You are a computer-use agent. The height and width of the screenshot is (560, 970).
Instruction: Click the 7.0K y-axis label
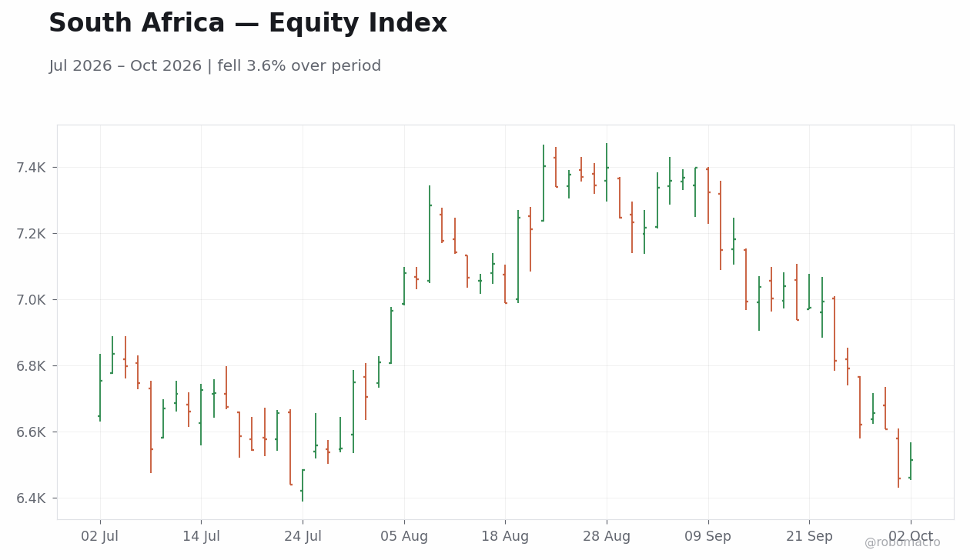32,300
